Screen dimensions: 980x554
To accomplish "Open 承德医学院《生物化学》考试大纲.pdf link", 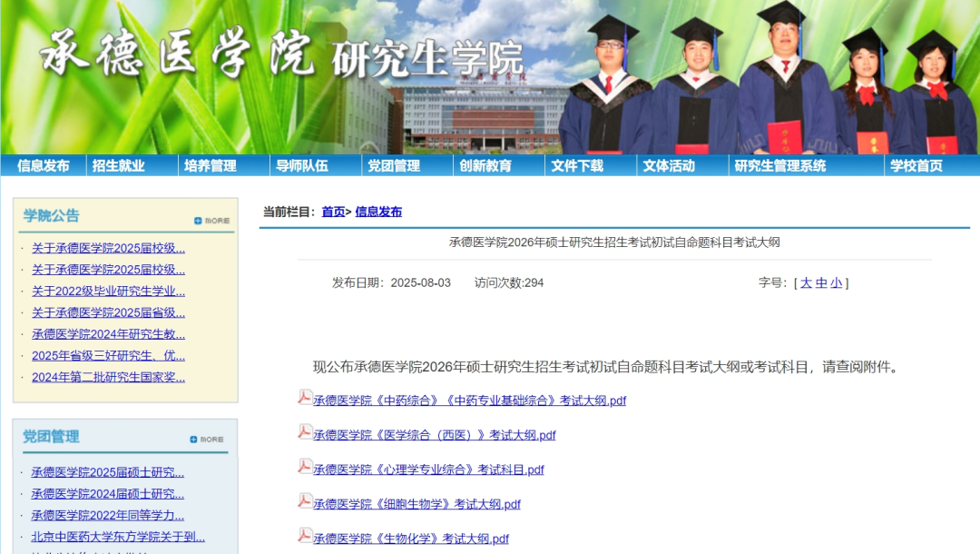I will tap(411, 539).
